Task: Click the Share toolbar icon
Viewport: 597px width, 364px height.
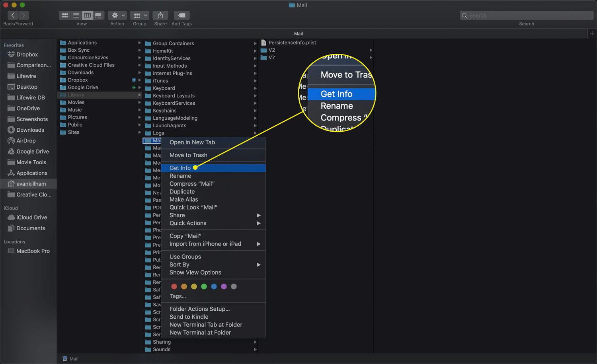Action: click(160, 15)
